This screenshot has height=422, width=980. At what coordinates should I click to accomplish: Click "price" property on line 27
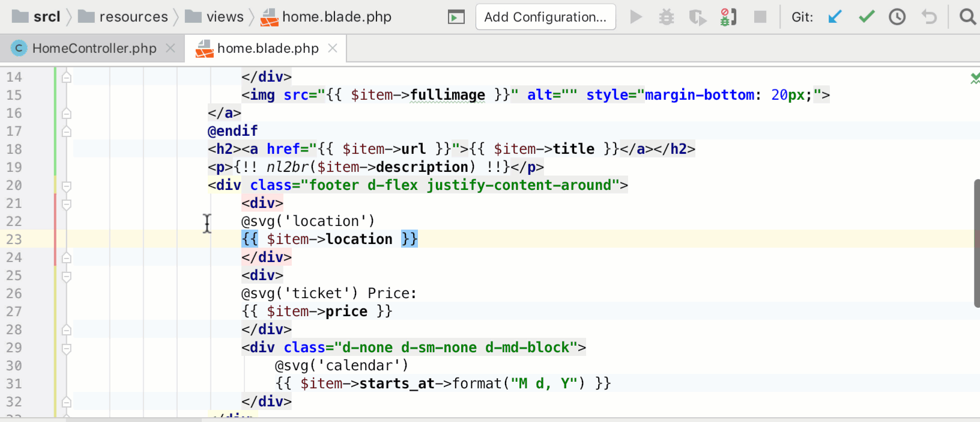click(346, 311)
